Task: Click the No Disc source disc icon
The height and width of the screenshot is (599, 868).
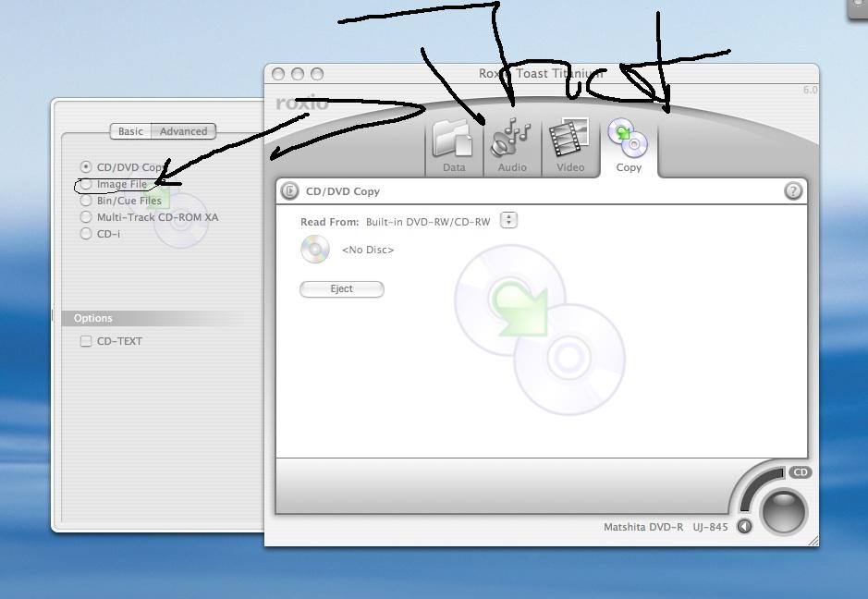Action: click(x=315, y=250)
